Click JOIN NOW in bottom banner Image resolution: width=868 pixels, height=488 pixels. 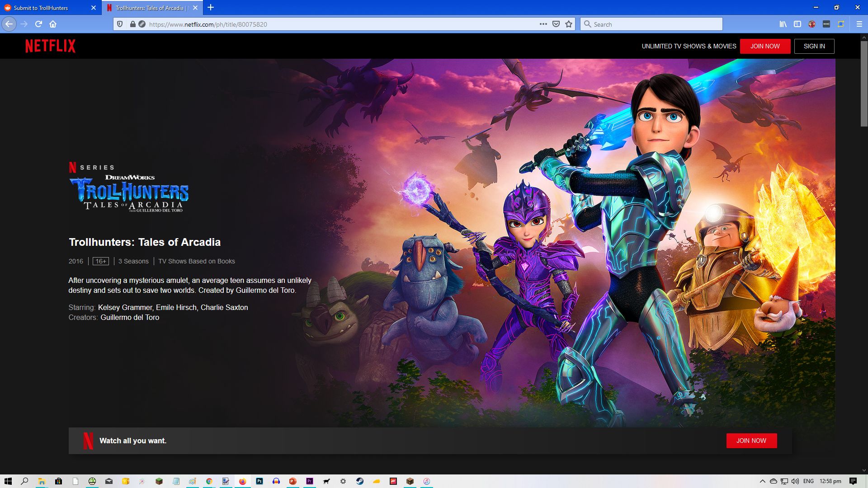751,441
